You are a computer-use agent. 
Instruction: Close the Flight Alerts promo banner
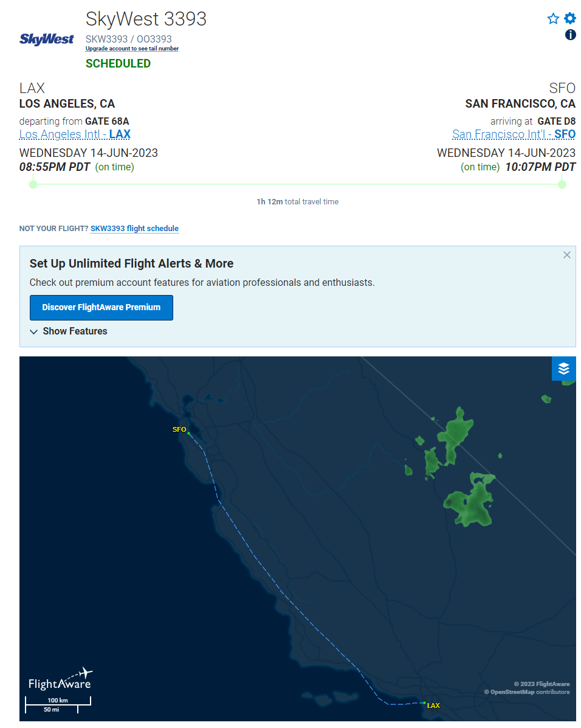click(x=567, y=255)
